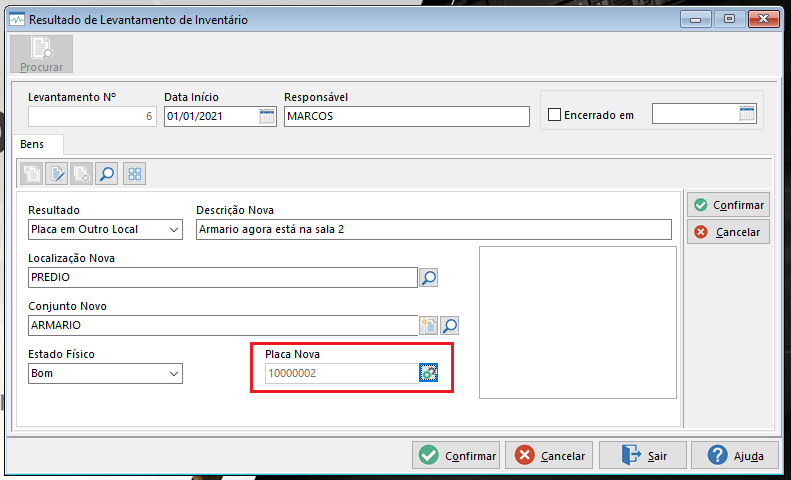Click the Procurar toolbar button
The width and height of the screenshot is (791, 480).
point(41,54)
